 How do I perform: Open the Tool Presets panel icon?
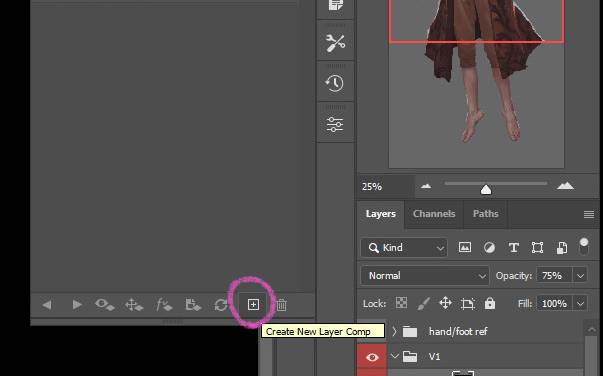[x=335, y=43]
